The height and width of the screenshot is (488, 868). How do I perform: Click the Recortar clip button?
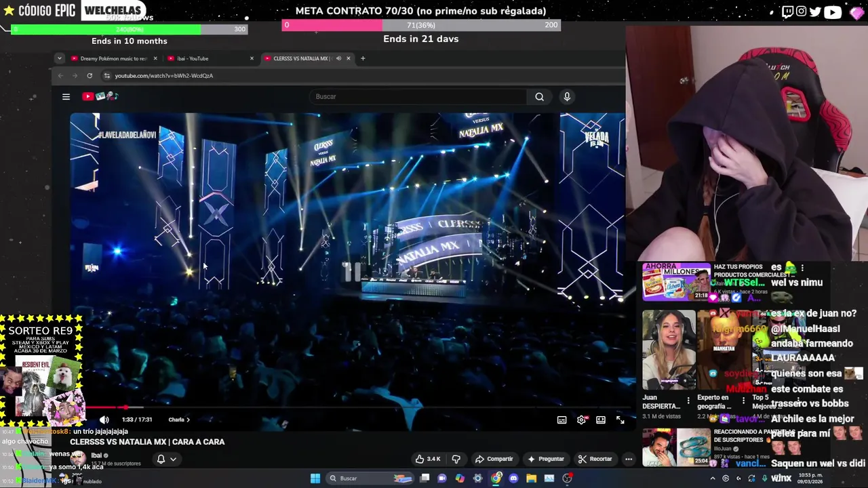tap(595, 459)
